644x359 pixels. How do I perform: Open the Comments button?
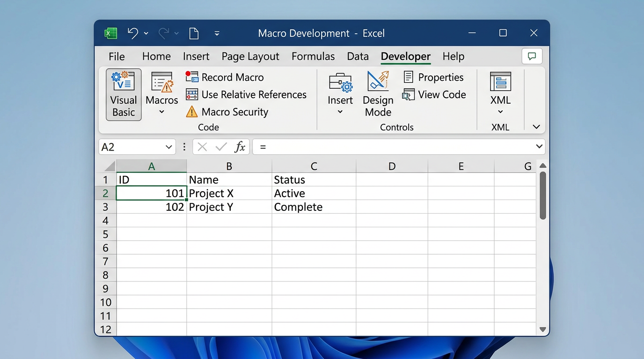tap(532, 57)
